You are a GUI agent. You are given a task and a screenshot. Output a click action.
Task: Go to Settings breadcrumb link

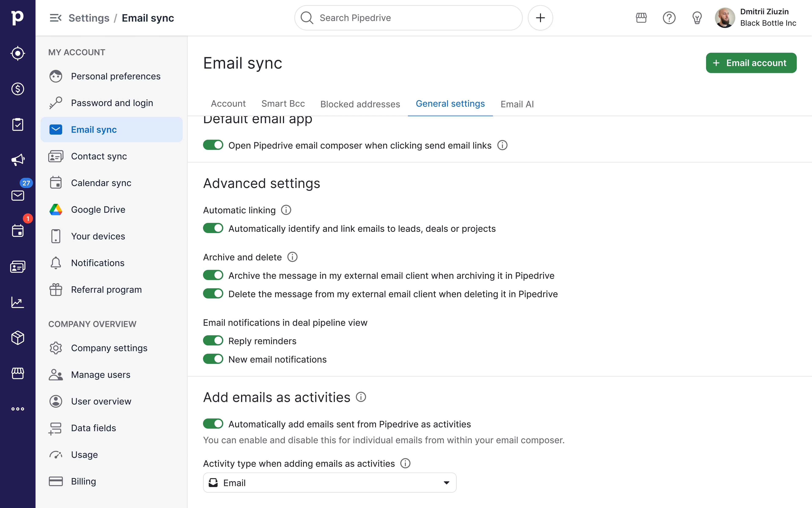pos(89,18)
